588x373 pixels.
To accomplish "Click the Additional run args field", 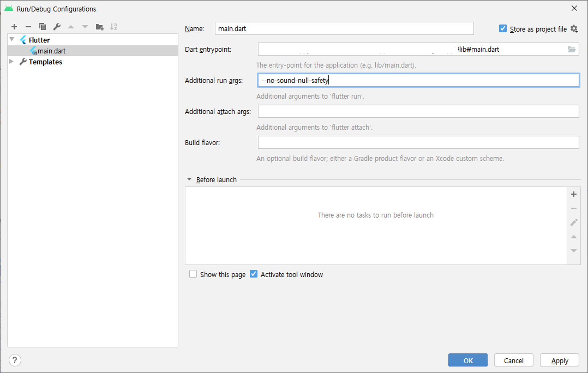I will click(x=418, y=80).
